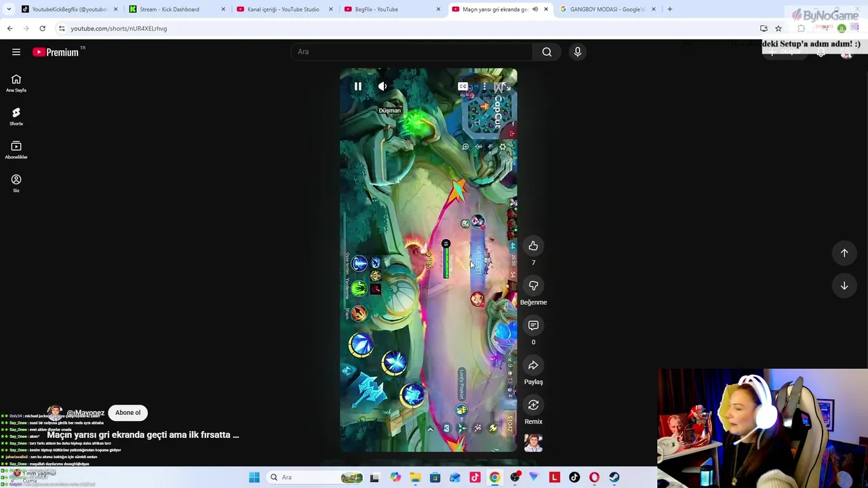This screenshot has width=868, height=488.
Task: Open Abonelikler in the sidebar
Action: click(x=16, y=150)
